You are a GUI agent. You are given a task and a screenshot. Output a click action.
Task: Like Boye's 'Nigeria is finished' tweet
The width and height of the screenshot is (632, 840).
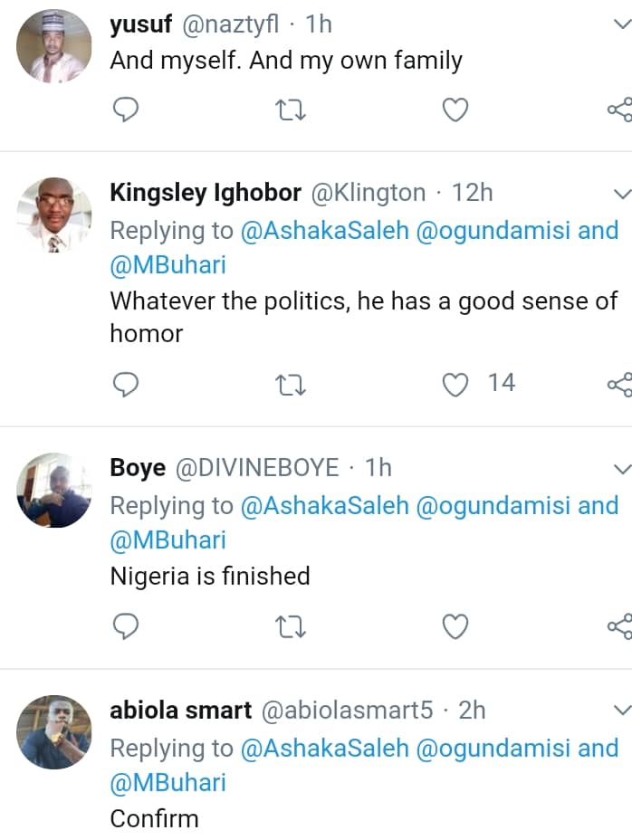coord(455,625)
